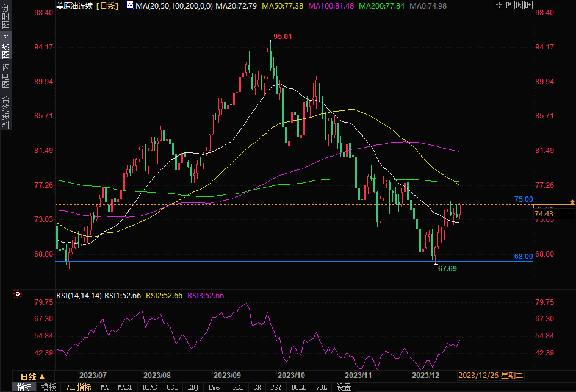Image resolution: width=576 pixels, height=392 pixels.
Task: Click the second chart tool icon at top right
Action: (x=509, y=5)
